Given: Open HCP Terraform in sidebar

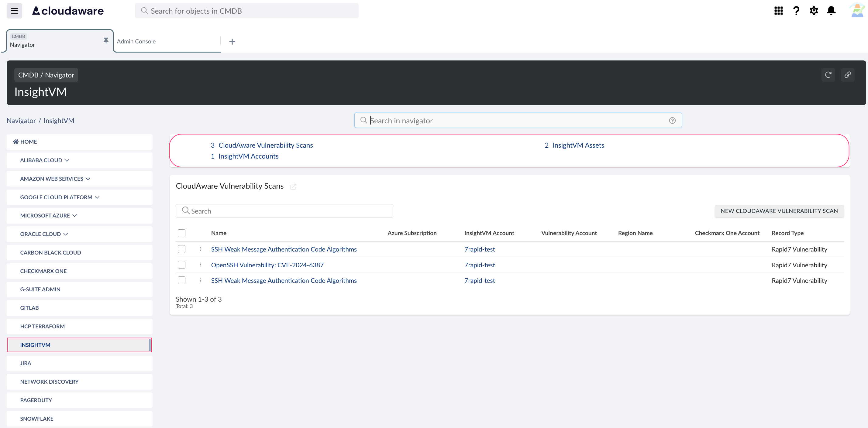Looking at the screenshot, I should click(x=80, y=326).
